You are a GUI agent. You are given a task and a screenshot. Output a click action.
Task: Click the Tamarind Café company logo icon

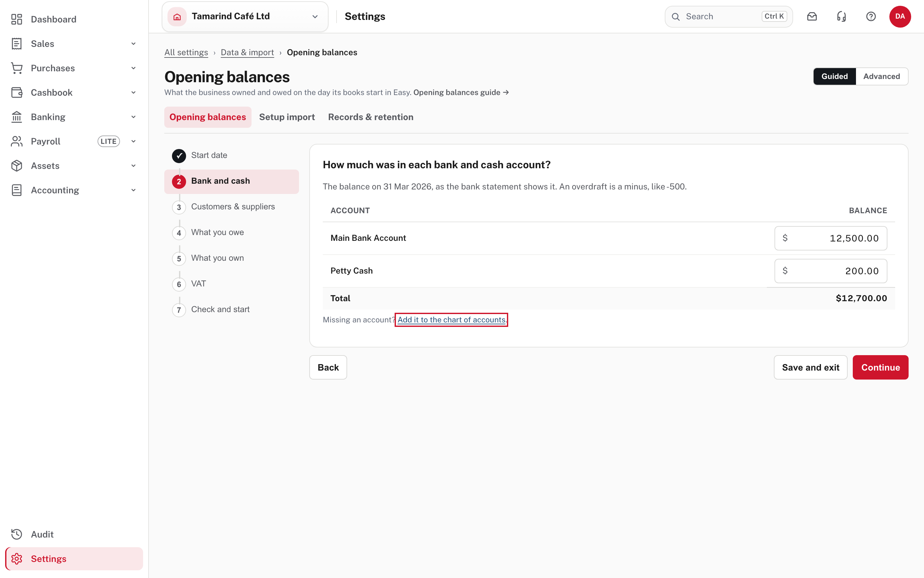click(x=177, y=16)
